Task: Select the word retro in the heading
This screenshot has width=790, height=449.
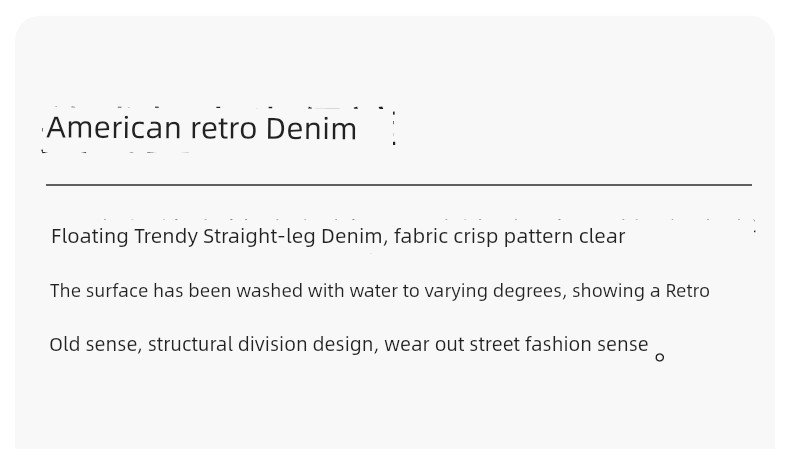Action: tap(224, 129)
